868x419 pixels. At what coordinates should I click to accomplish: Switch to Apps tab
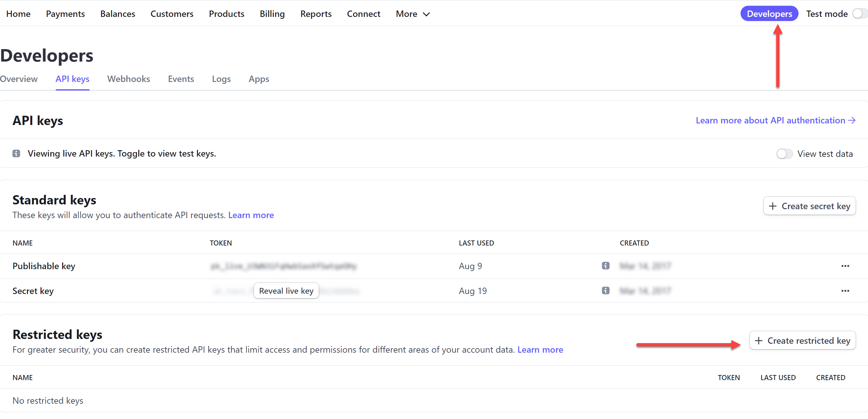(259, 79)
